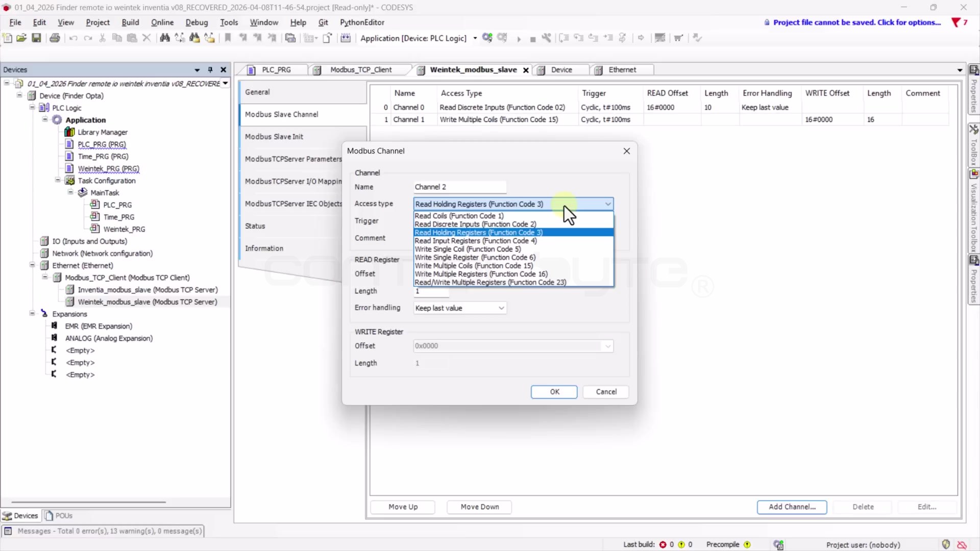Open the Build menu
This screenshot has height=551, width=980.
click(x=130, y=22)
